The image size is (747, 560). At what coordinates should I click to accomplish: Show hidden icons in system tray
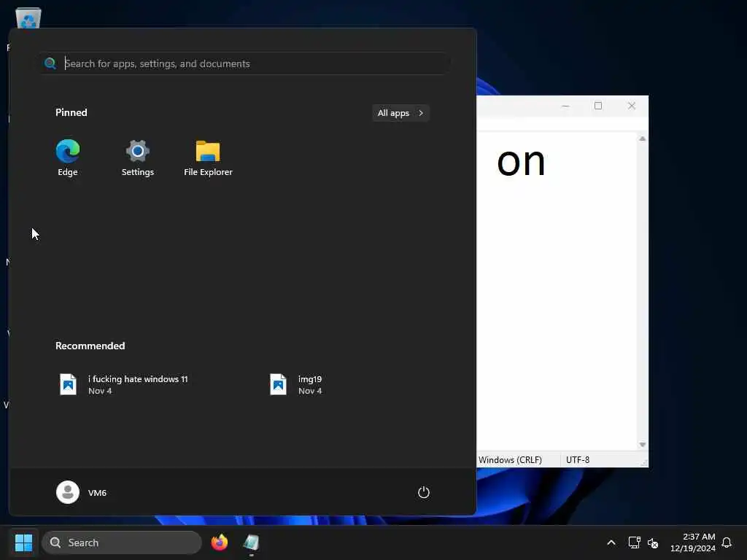[611, 542]
